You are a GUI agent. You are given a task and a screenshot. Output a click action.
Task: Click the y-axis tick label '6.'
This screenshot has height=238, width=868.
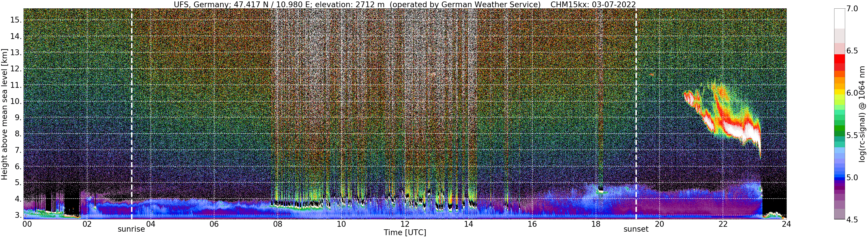point(18,166)
